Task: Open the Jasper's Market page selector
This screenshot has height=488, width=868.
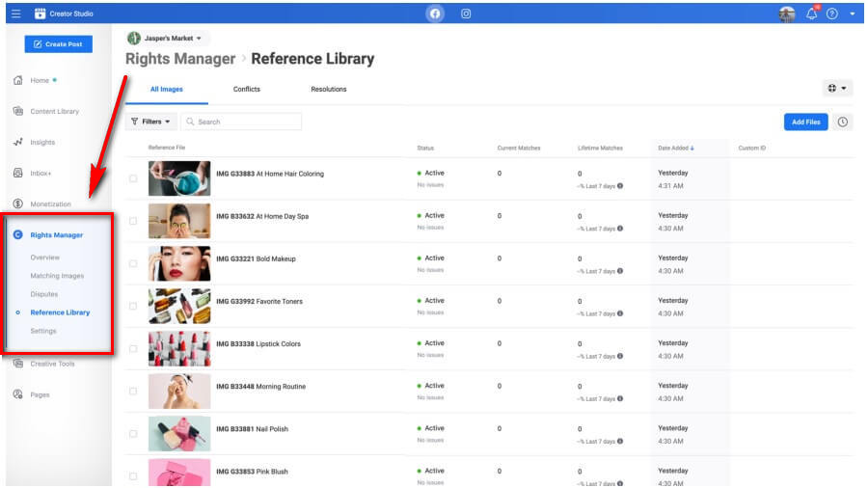Action: pyautogui.click(x=168, y=39)
